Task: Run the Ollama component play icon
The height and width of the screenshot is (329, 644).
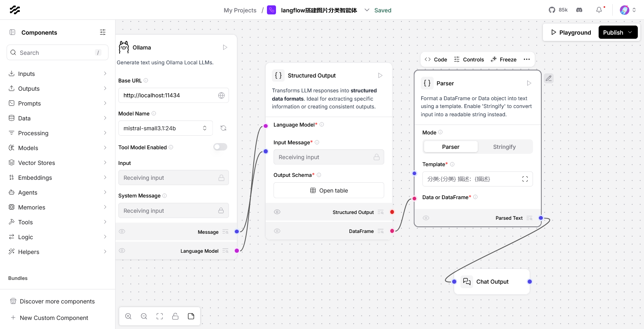Action: click(225, 47)
